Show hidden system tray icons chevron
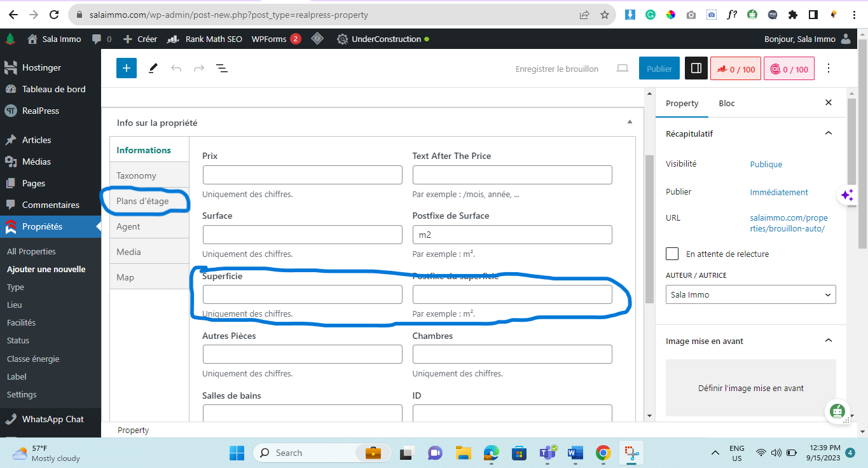868x468 pixels. click(715, 453)
